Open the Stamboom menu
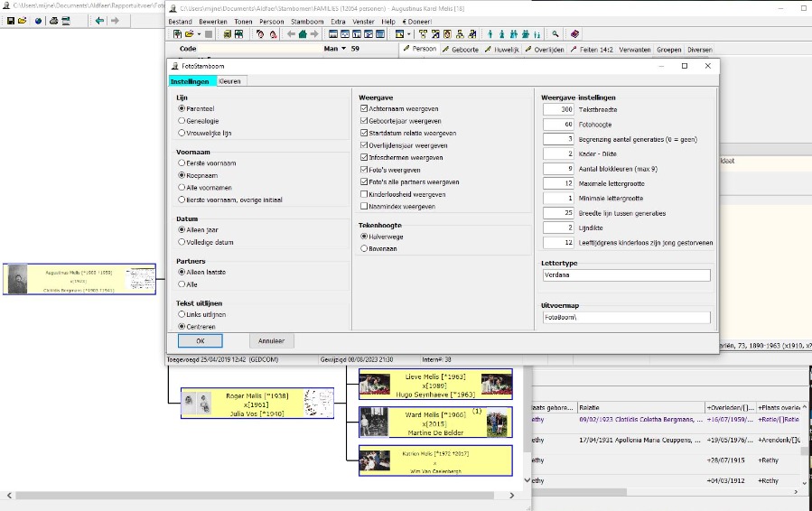Screen dimensions: 812x511 coord(307,21)
